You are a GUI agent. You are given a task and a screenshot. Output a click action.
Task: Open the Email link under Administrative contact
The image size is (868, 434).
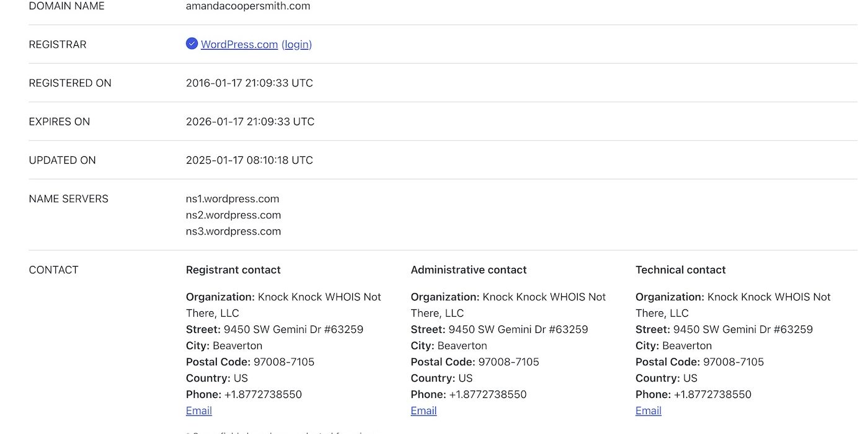[423, 410]
